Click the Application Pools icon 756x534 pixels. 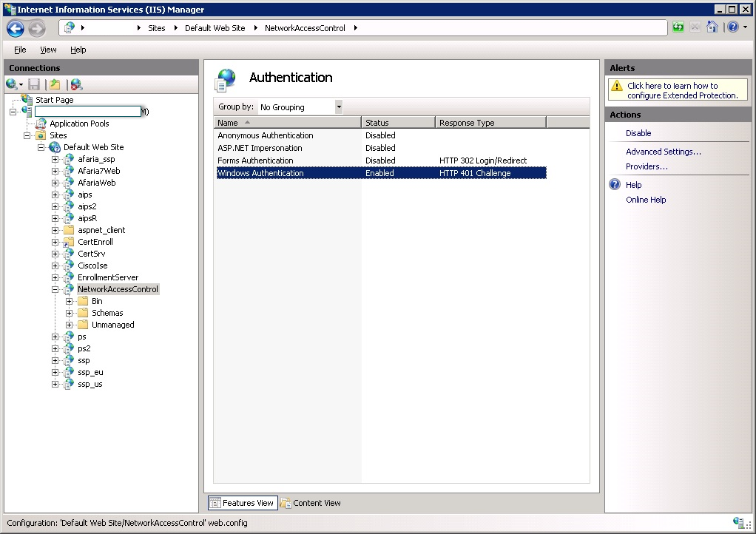click(41, 124)
